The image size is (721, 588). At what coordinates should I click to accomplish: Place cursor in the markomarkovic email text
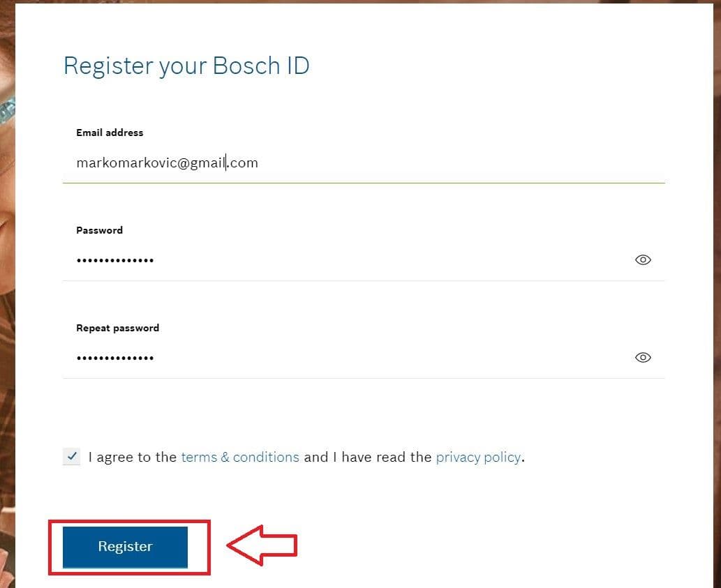(167, 163)
